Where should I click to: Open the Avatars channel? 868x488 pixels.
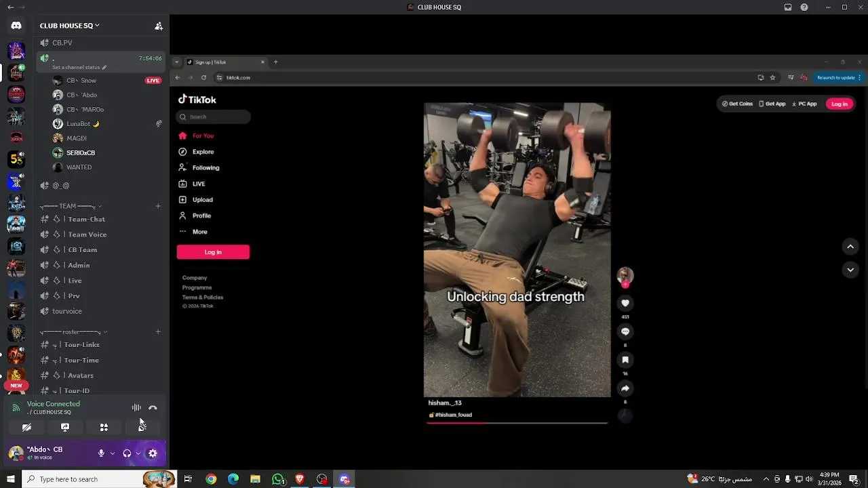pos(101,375)
